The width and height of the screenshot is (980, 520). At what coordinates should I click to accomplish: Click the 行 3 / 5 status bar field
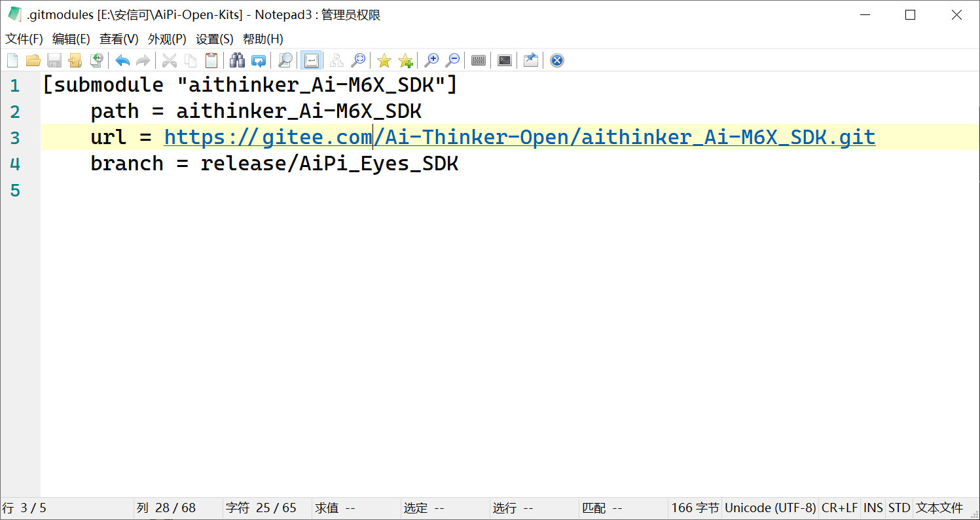coord(67,508)
